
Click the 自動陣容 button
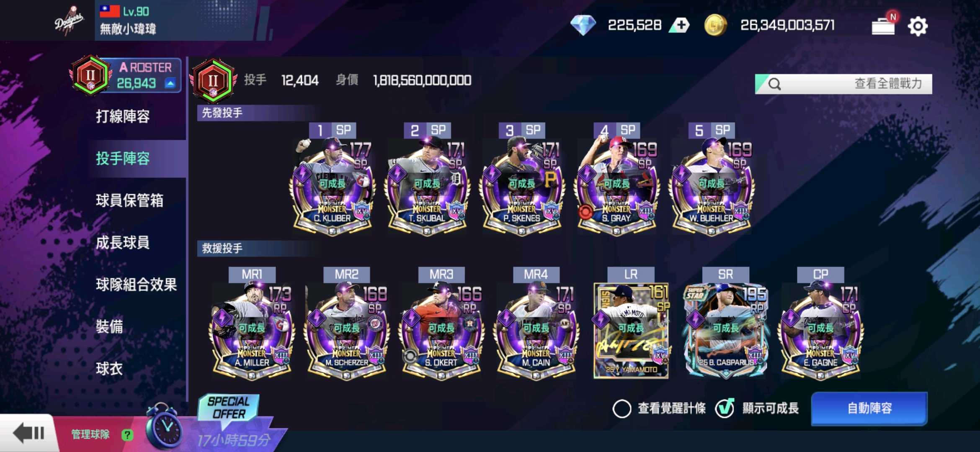coord(869,408)
